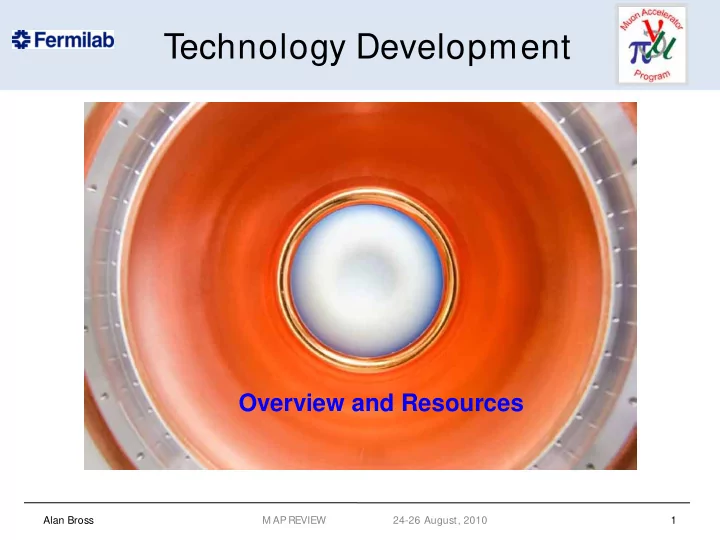The width and height of the screenshot is (720, 540).
Task: Select the Technology Development title
Action: point(367,47)
